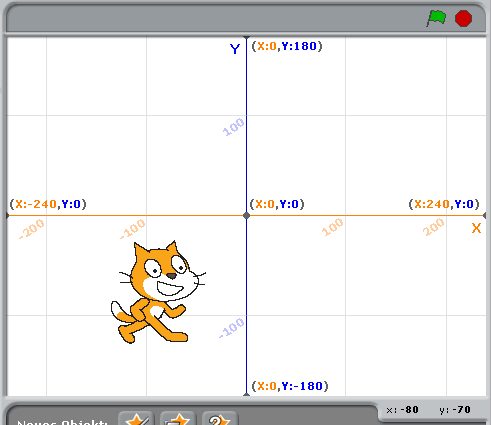Click the faded blue -100 label on Y axis
This screenshot has height=425, width=491.
coord(232,328)
